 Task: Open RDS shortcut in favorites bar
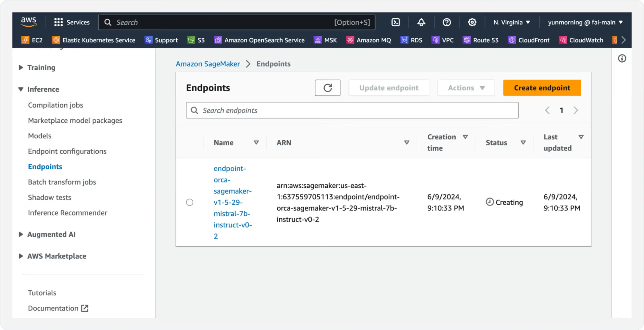tap(411, 40)
